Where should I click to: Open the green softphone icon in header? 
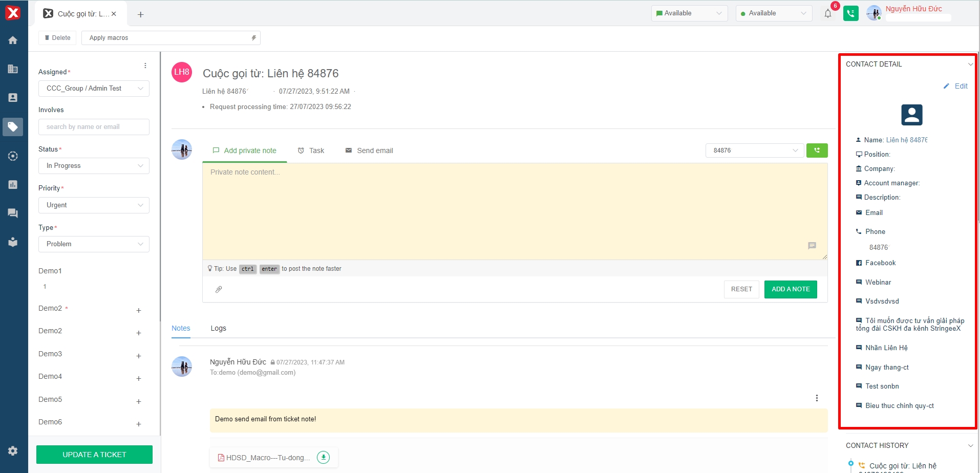coord(850,14)
